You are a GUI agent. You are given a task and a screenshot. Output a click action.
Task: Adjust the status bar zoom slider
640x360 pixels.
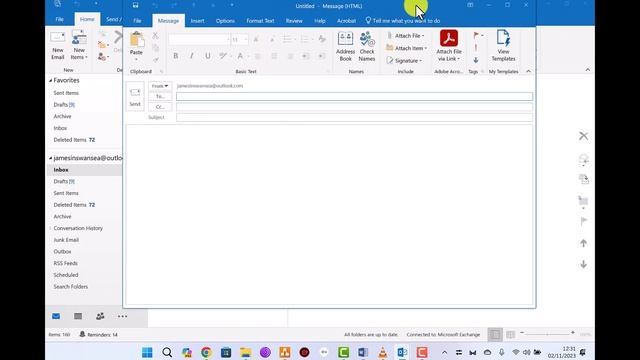click(x=547, y=333)
